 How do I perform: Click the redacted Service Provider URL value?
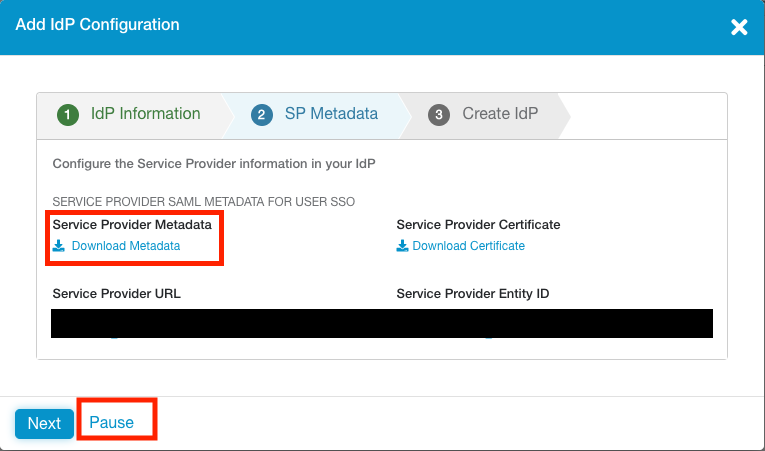coord(220,323)
